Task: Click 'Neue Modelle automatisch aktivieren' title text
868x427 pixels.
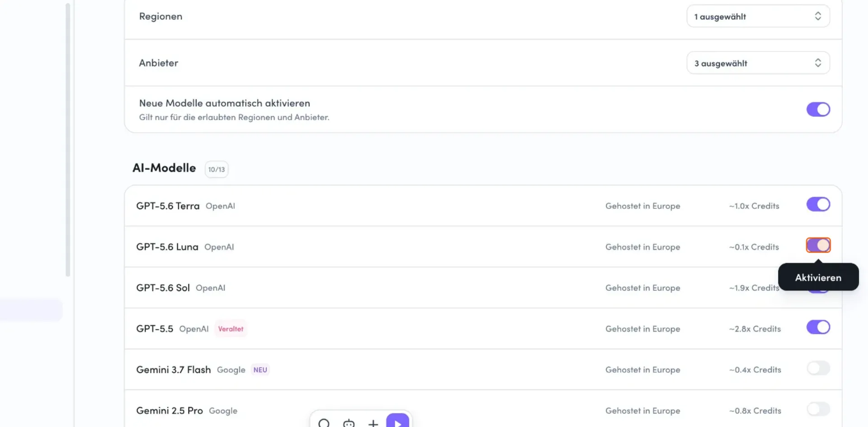Action: (225, 103)
